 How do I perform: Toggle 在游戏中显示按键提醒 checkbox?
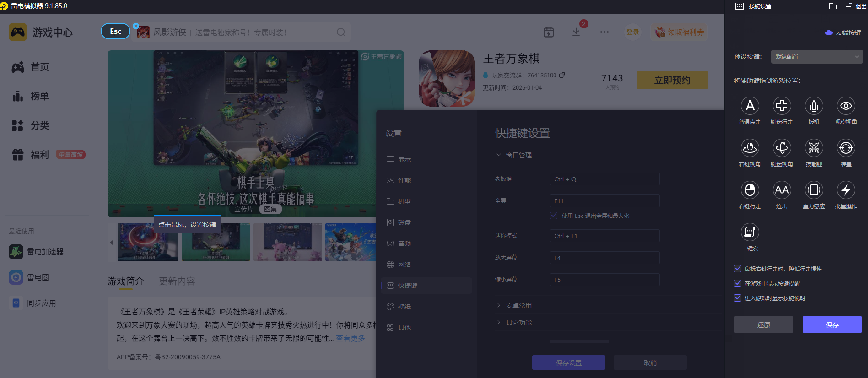[x=737, y=283]
